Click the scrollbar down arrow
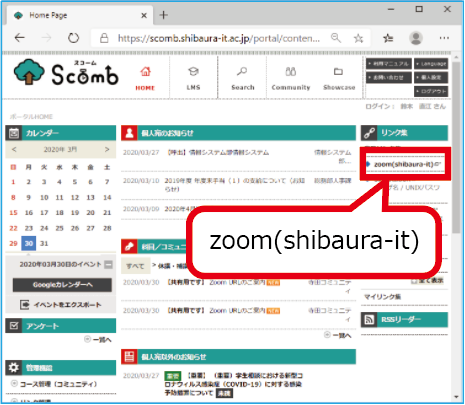465x405 pixels. coord(457,396)
